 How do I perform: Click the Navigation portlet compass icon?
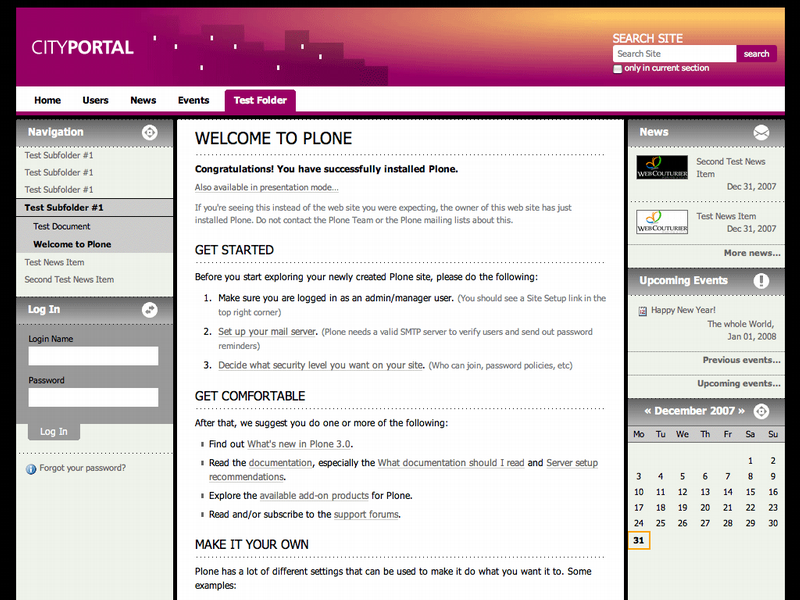(149, 132)
